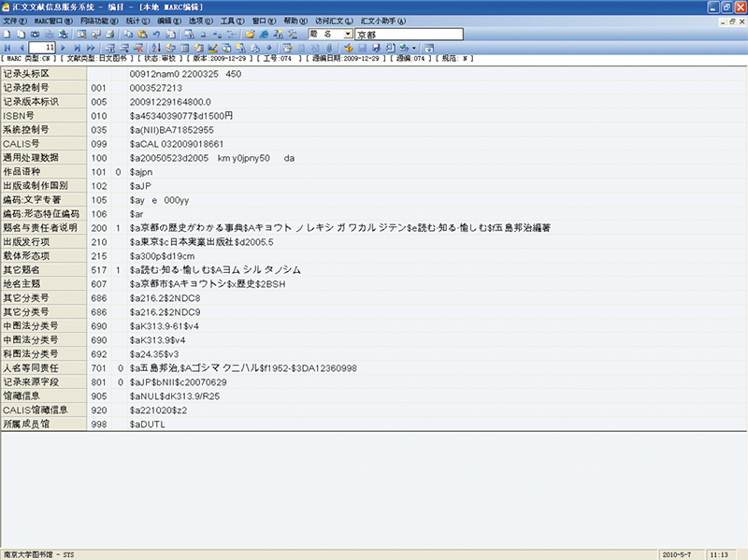Go to previous record arrow
This screenshot has width=748, height=560.
22,48
